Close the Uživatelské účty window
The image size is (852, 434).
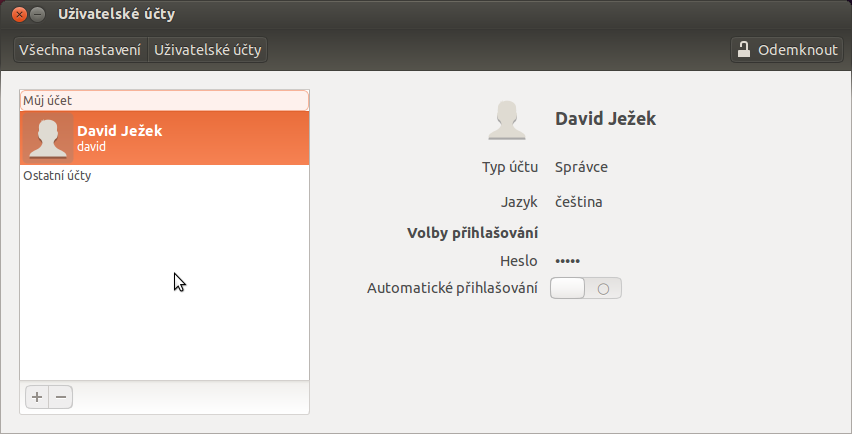tap(19, 14)
